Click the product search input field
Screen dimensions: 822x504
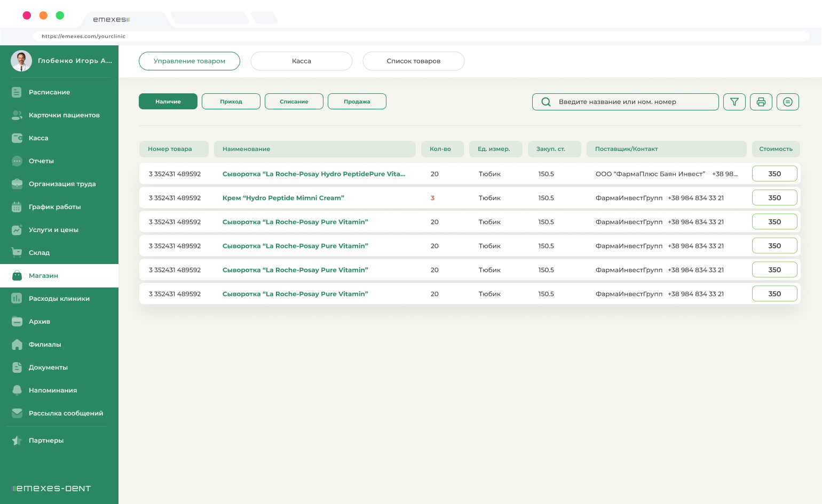[626, 102]
